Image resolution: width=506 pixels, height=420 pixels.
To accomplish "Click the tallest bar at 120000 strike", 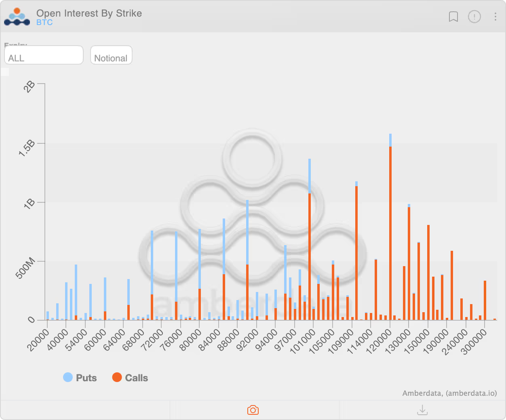I will 390,227.
